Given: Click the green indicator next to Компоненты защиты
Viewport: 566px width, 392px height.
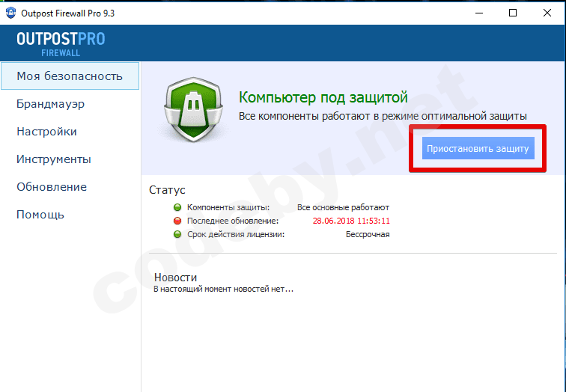Looking at the screenshot, I should point(177,207).
